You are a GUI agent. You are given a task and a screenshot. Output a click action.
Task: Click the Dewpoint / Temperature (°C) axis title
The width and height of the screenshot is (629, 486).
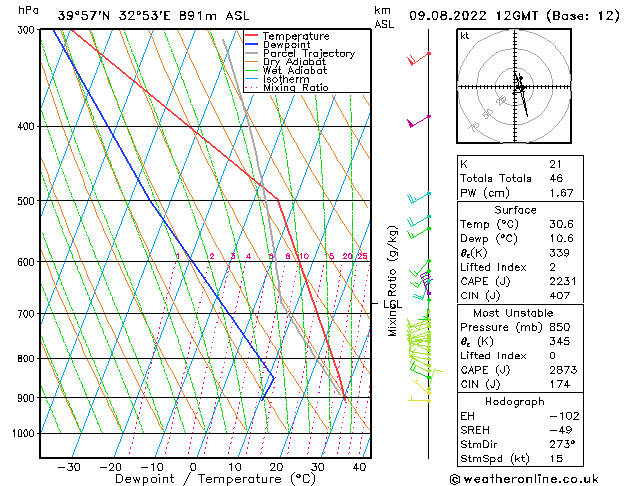[x=215, y=479]
